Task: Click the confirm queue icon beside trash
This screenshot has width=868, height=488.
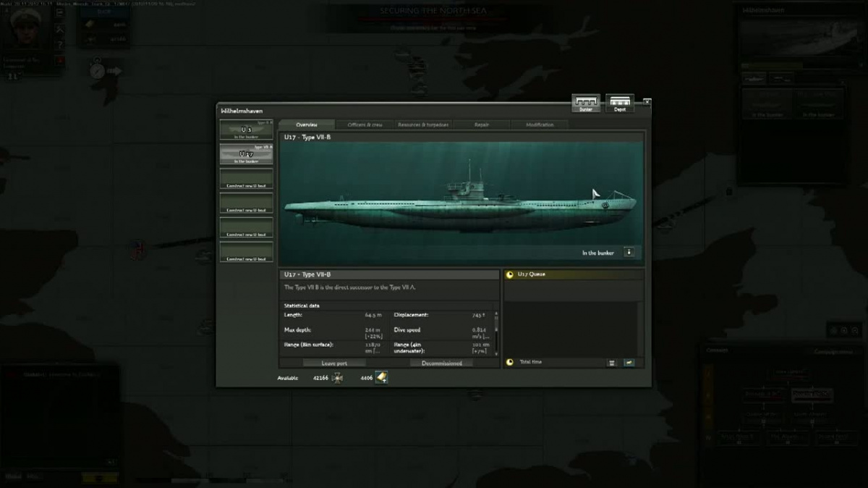Action: (x=629, y=363)
